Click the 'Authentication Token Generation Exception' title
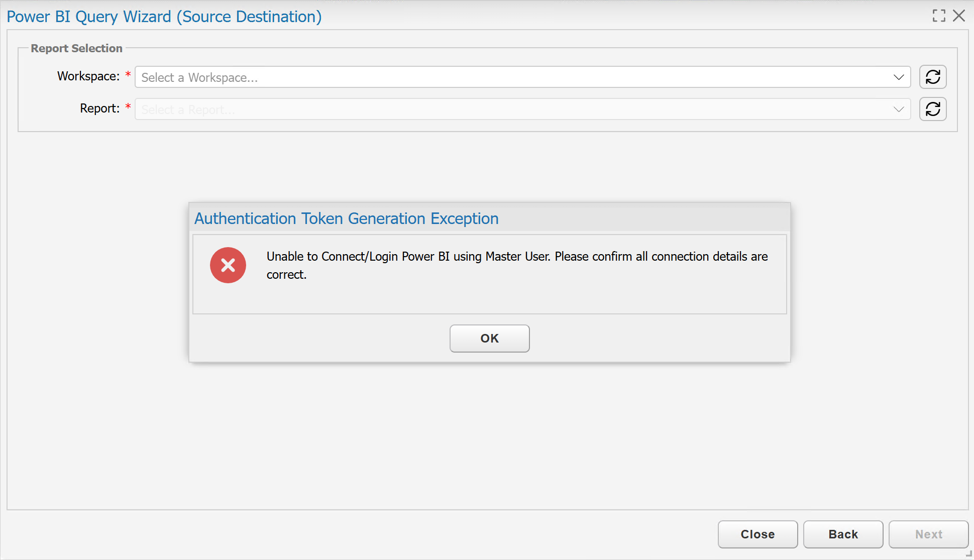 click(347, 218)
